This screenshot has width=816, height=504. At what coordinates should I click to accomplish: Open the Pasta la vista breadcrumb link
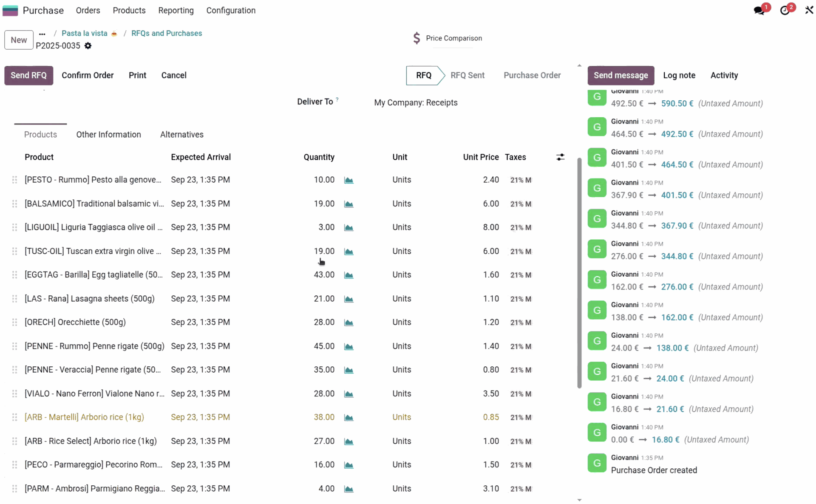(x=84, y=33)
